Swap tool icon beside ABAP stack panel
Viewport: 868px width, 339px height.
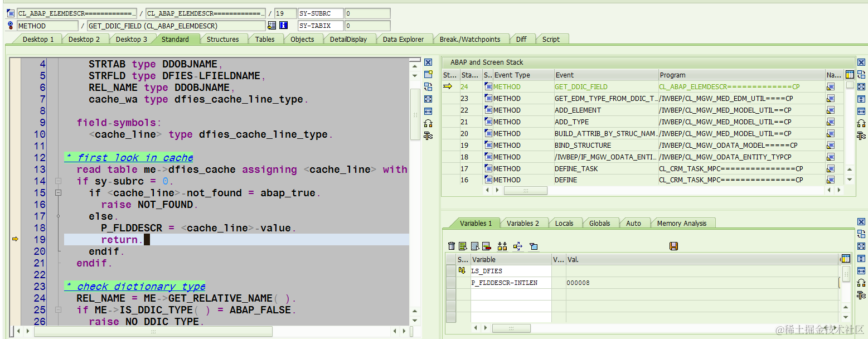[861, 74]
